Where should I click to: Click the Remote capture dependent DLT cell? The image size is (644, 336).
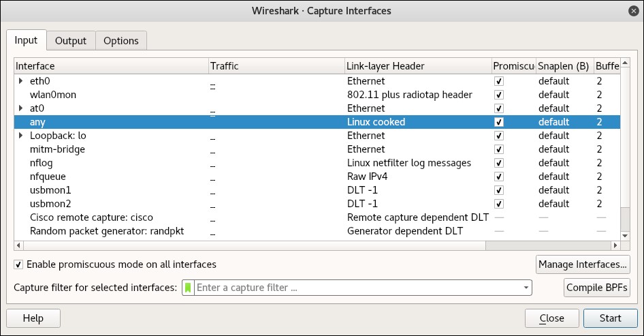pos(418,217)
